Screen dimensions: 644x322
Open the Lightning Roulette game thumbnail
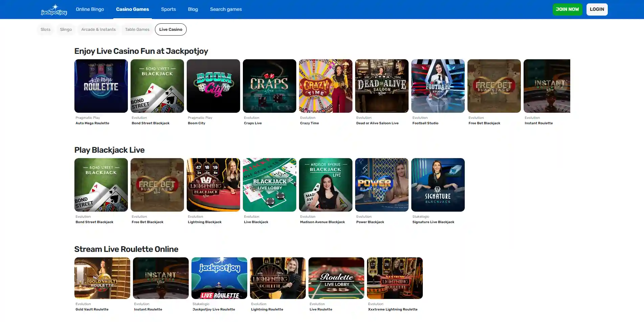pos(278,278)
